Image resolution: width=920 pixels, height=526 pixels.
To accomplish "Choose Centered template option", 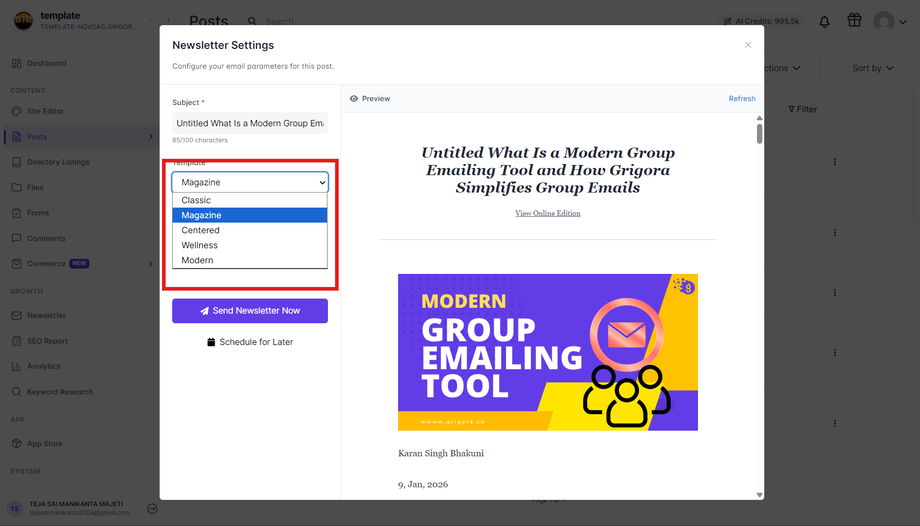I will tap(249, 230).
